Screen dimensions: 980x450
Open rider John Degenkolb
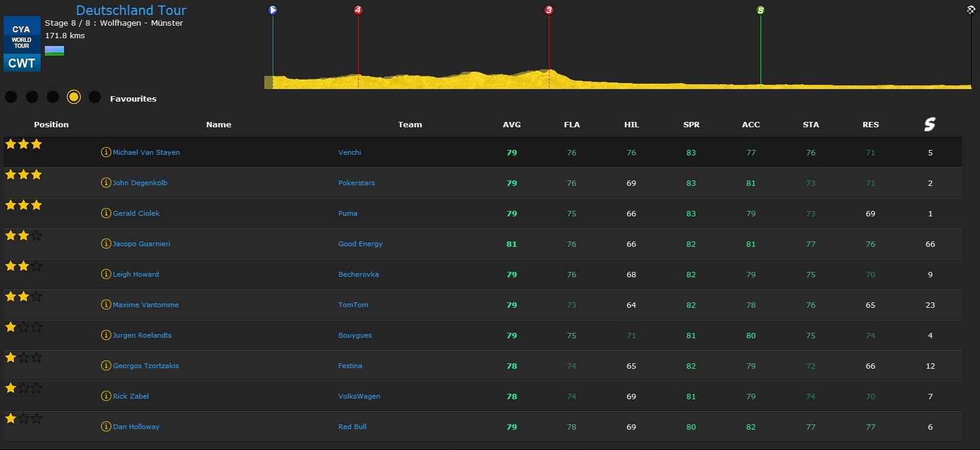140,183
